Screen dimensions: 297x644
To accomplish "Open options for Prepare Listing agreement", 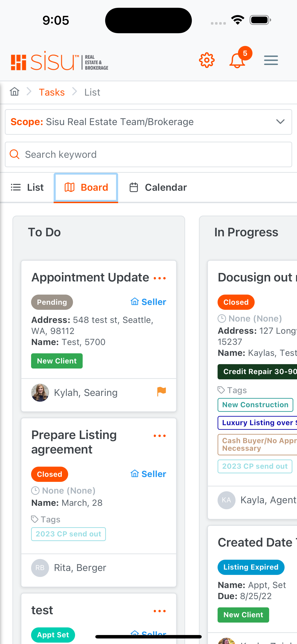I will pyautogui.click(x=160, y=436).
